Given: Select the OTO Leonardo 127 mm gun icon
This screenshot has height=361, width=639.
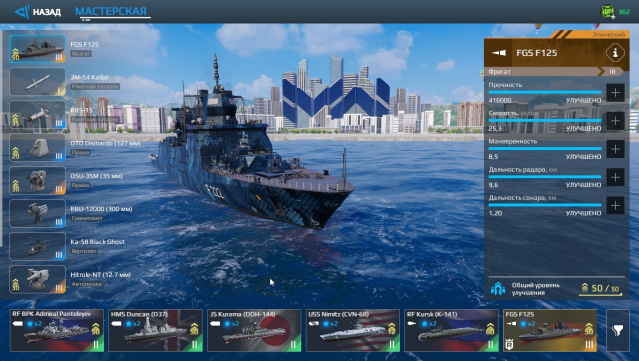Looking at the screenshot, I should pos(37,147).
